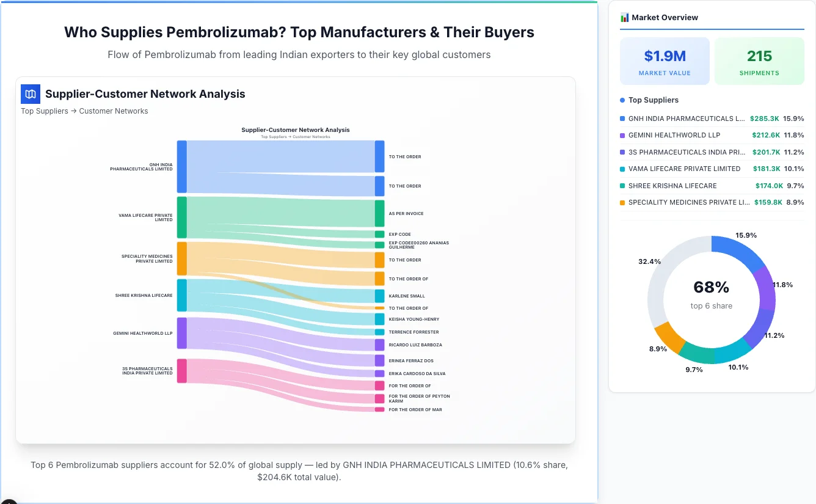Click the purple square icon beside GEMINI HEALTHWORLD LLP
Screen dimensions: 816x504
pyautogui.click(x=622, y=135)
